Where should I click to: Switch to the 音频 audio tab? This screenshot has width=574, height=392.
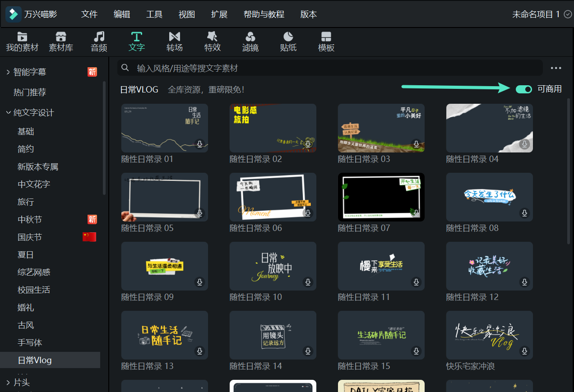99,42
